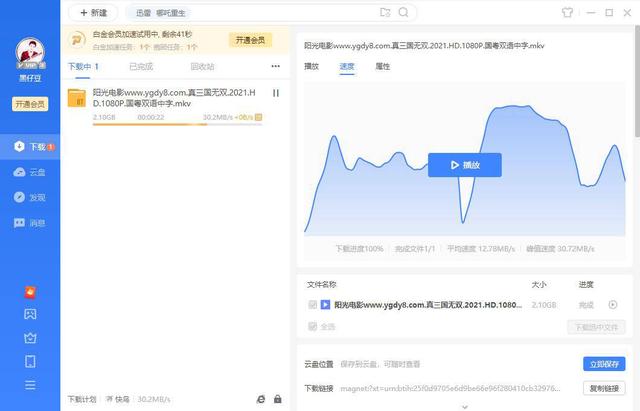Toggle checkbox for 真三国无双 file row
The image size is (640, 411).
pos(313,305)
